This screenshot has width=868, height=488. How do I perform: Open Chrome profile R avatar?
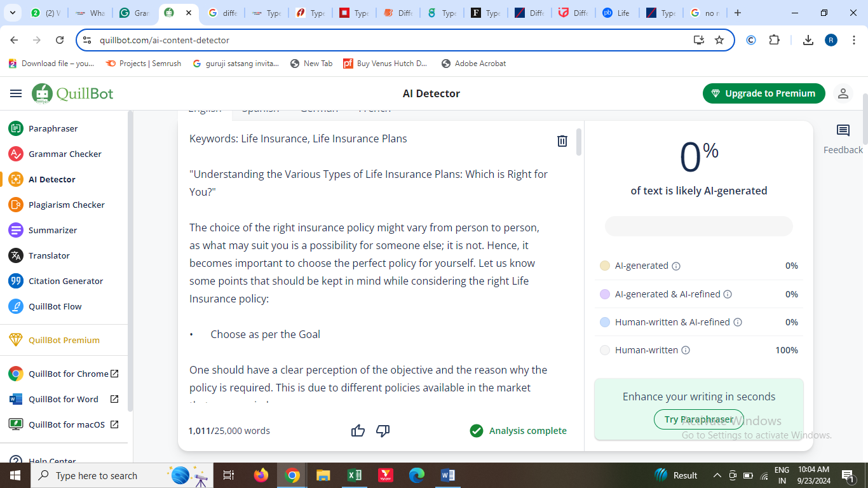pos(831,40)
